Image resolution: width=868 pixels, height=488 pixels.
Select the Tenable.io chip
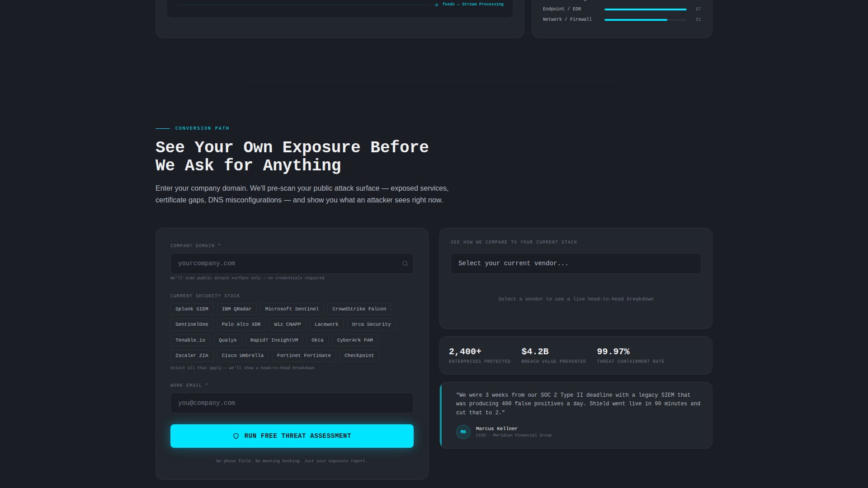190,340
